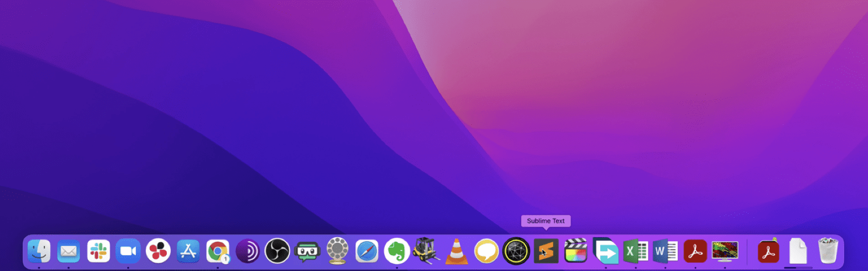This screenshot has width=868, height=271.
Task: Open the black globe icon with yellow ring
Action: tap(516, 251)
